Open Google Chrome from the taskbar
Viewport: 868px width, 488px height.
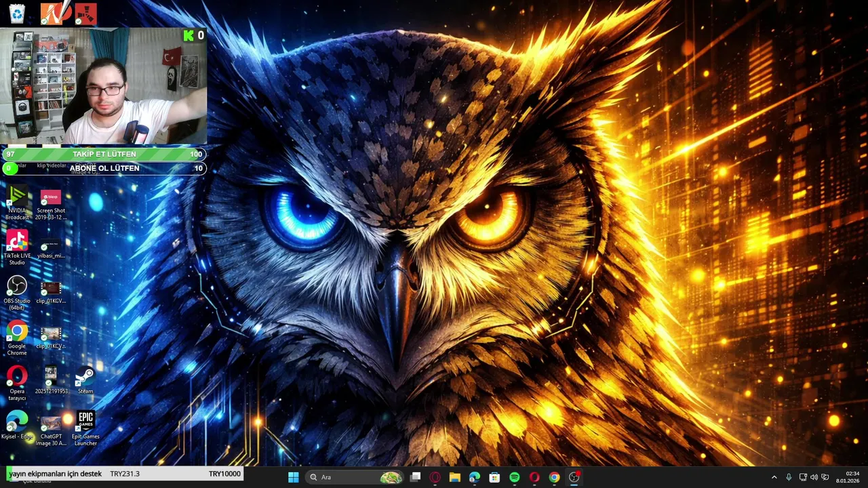(554, 477)
